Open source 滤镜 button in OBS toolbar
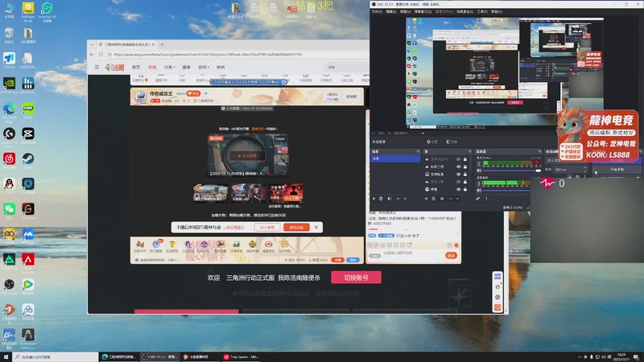This screenshot has width=644, height=362. (452, 142)
